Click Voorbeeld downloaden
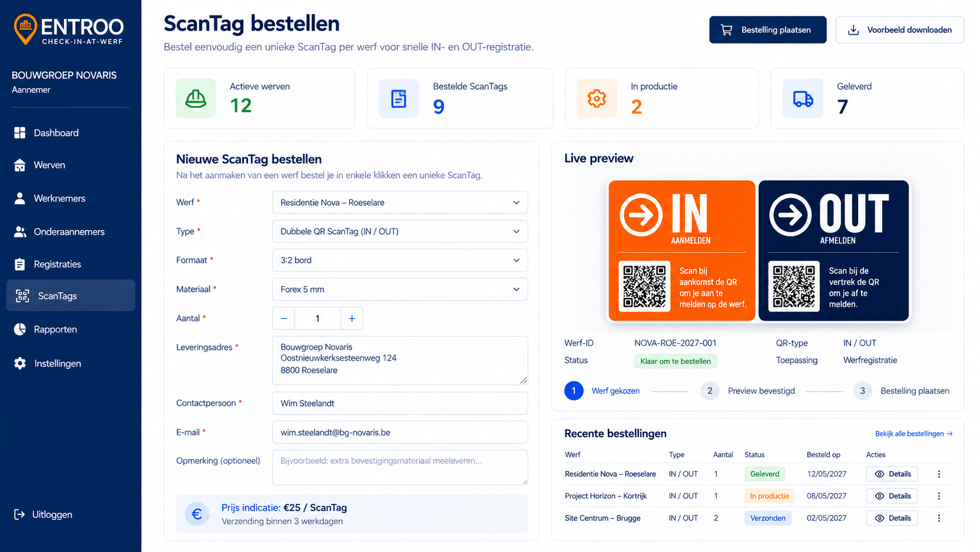980x552 pixels. click(900, 30)
